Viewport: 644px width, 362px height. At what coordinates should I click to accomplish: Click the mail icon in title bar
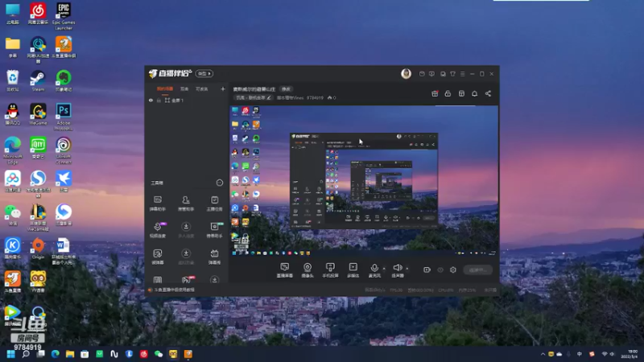pos(422,74)
